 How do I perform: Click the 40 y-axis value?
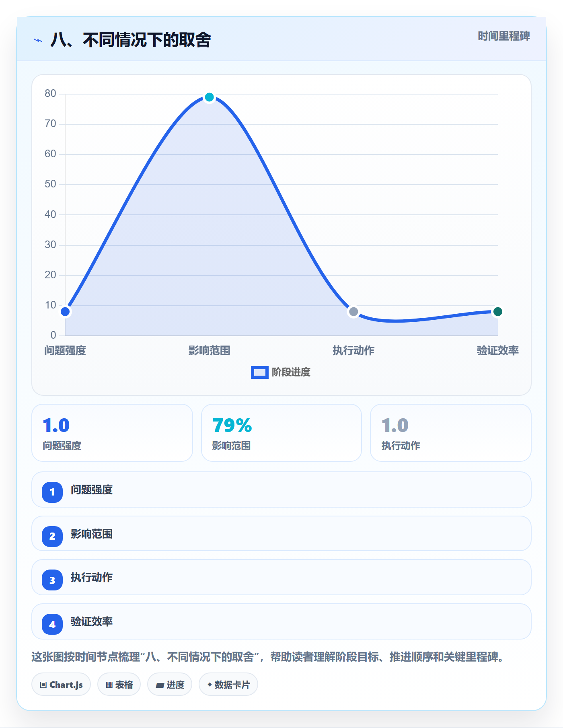pyautogui.click(x=50, y=214)
